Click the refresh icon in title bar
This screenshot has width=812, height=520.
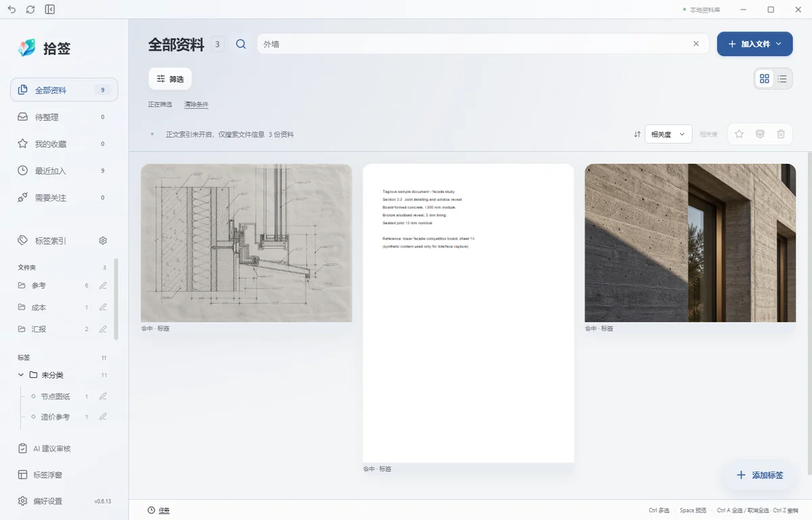pos(30,9)
